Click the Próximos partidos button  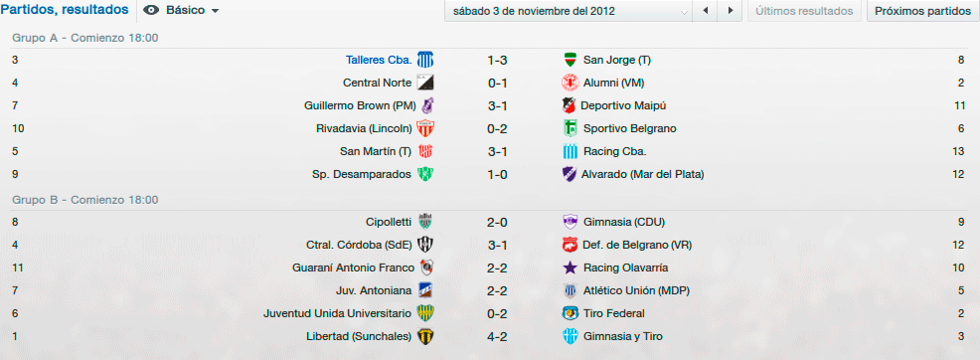[x=922, y=11]
